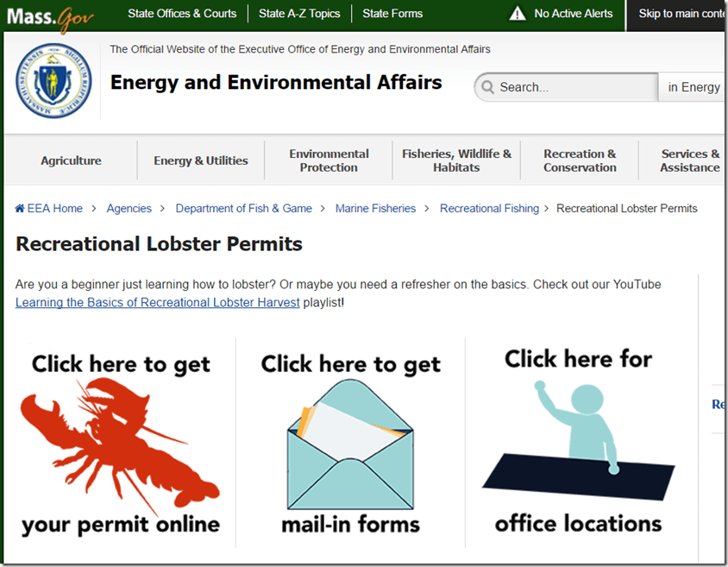The width and height of the screenshot is (728, 567).
Task: Open the Environmental Protection menu
Action: pyautogui.click(x=329, y=161)
